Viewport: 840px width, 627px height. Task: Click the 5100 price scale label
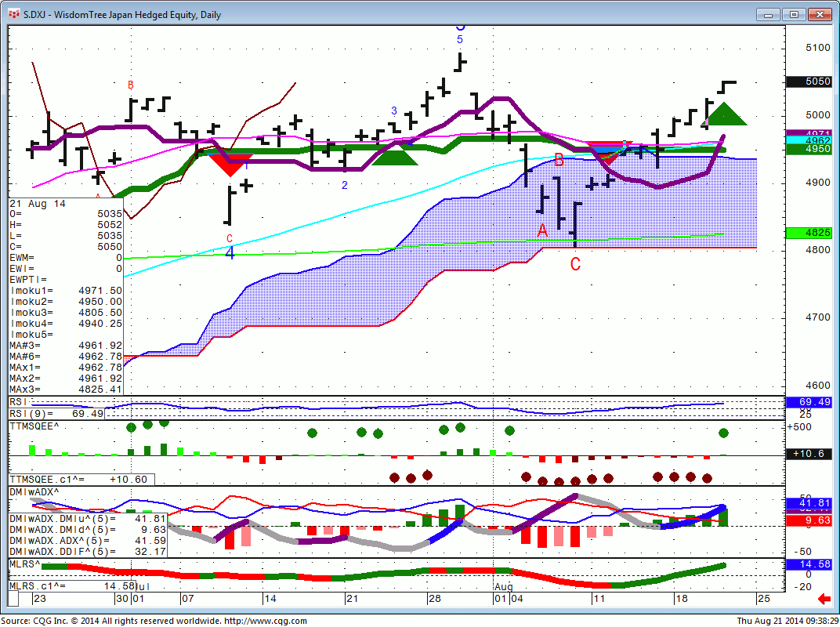(817, 49)
